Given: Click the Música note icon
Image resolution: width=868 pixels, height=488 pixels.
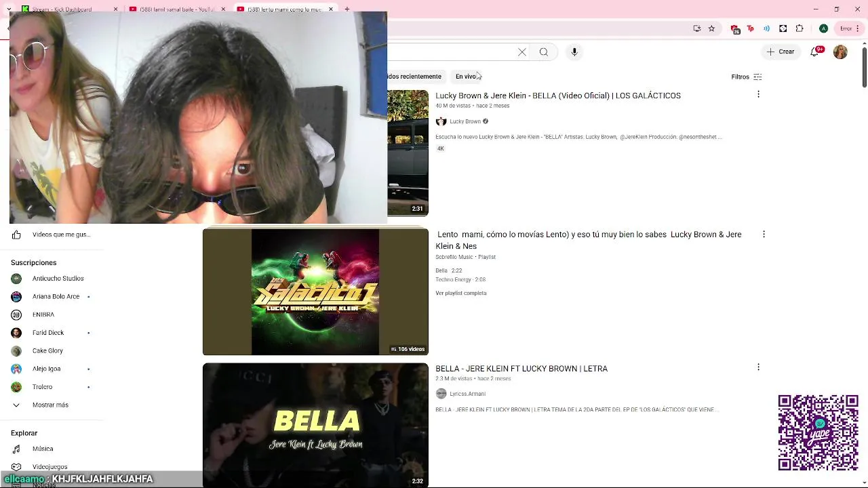Looking at the screenshot, I should pos(16,449).
